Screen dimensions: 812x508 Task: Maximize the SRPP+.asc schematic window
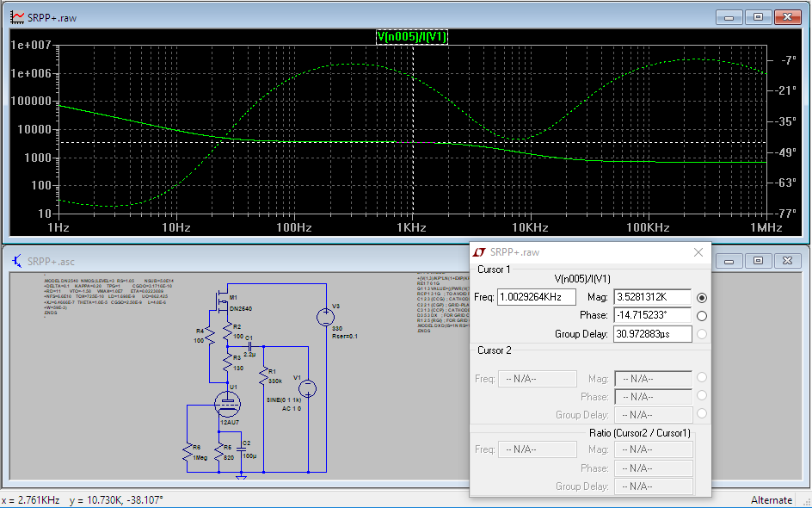758,260
